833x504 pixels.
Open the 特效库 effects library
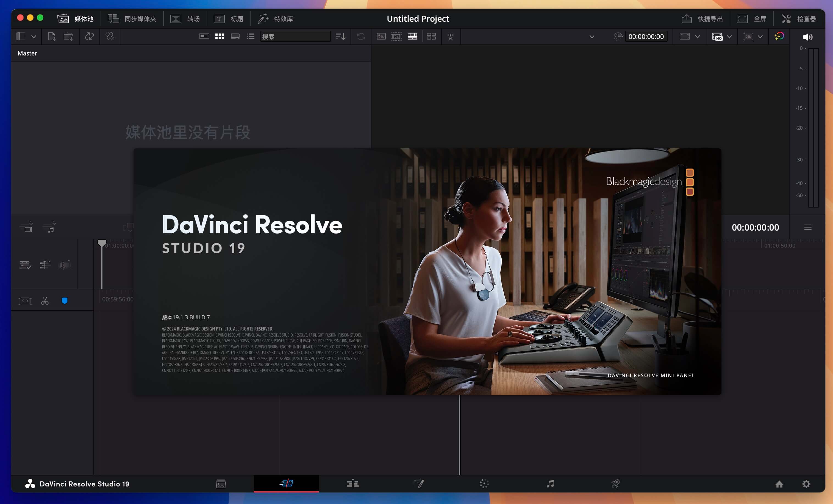point(275,19)
